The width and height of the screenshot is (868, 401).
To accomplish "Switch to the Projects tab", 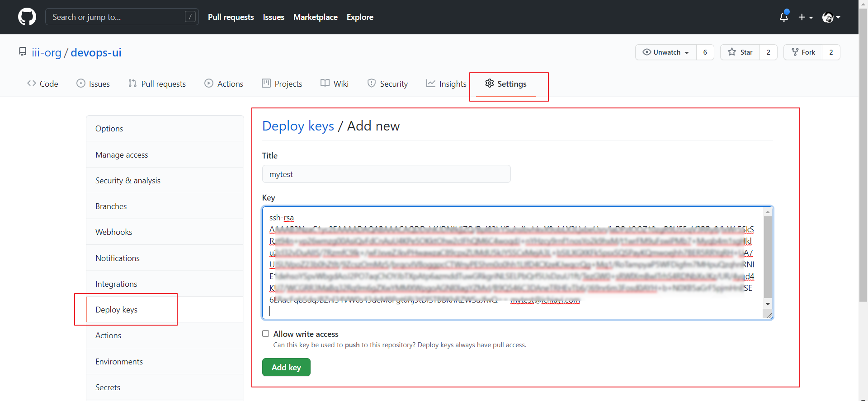I will click(x=282, y=84).
